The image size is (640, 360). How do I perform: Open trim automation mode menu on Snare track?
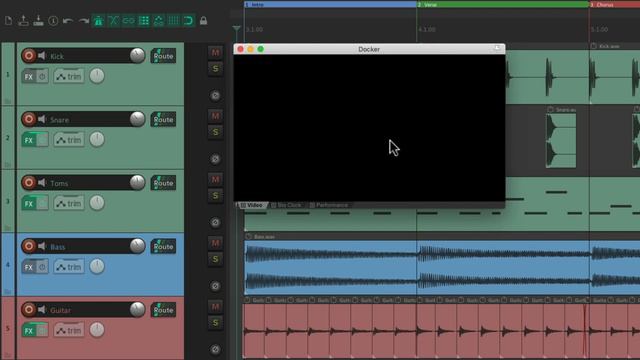69,140
